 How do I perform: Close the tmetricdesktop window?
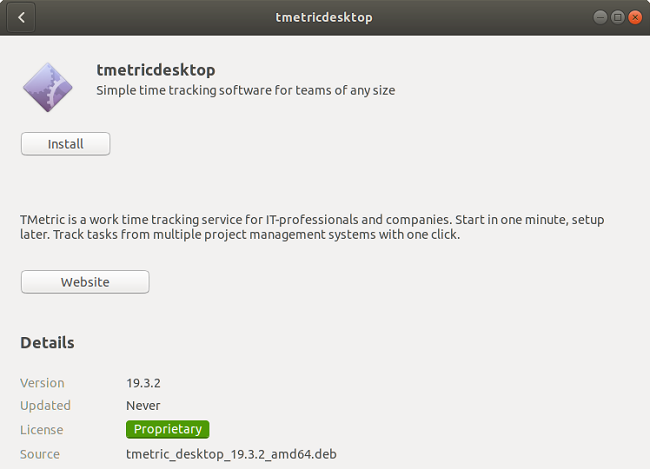(x=635, y=17)
